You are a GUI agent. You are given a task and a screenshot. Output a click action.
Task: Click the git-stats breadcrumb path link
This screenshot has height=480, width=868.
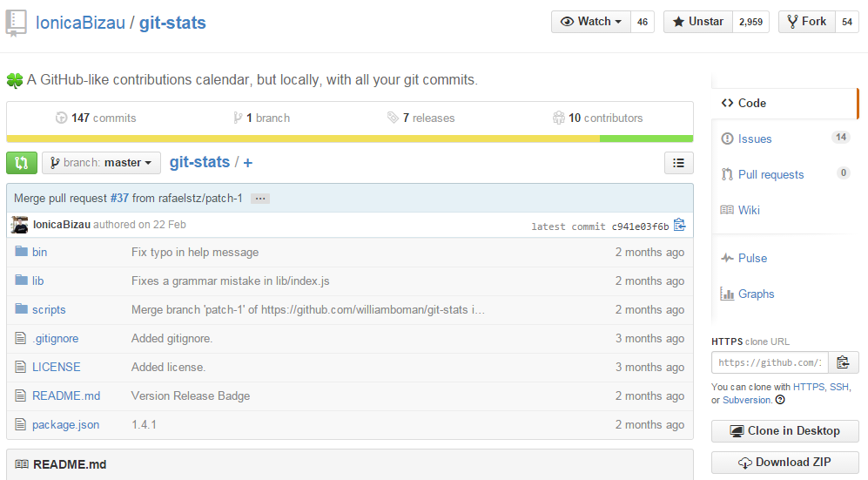(199, 162)
